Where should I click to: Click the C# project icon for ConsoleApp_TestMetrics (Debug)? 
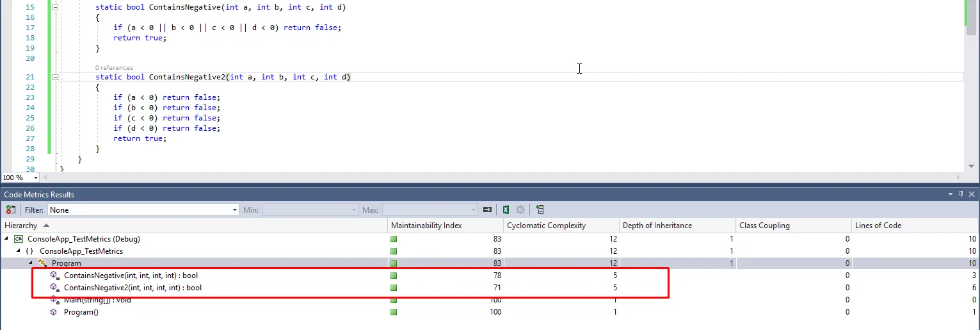[x=19, y=239]
